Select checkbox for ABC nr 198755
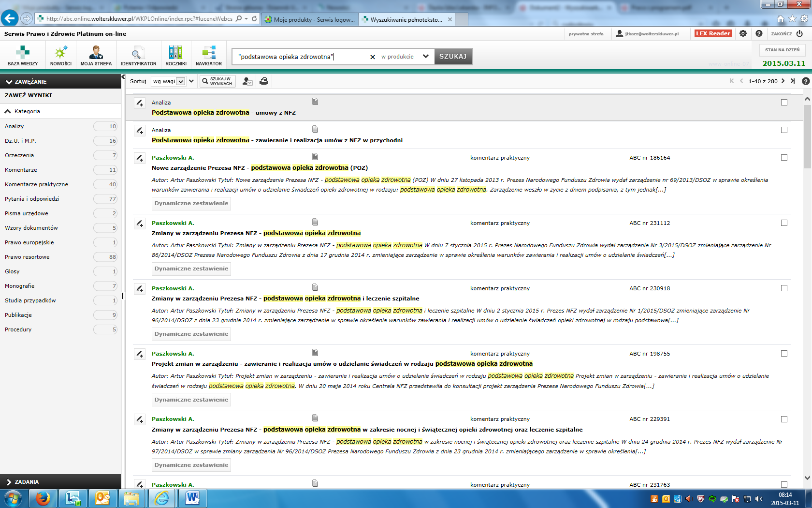Screen dimensions: 812x508 (x=784, y=354)
